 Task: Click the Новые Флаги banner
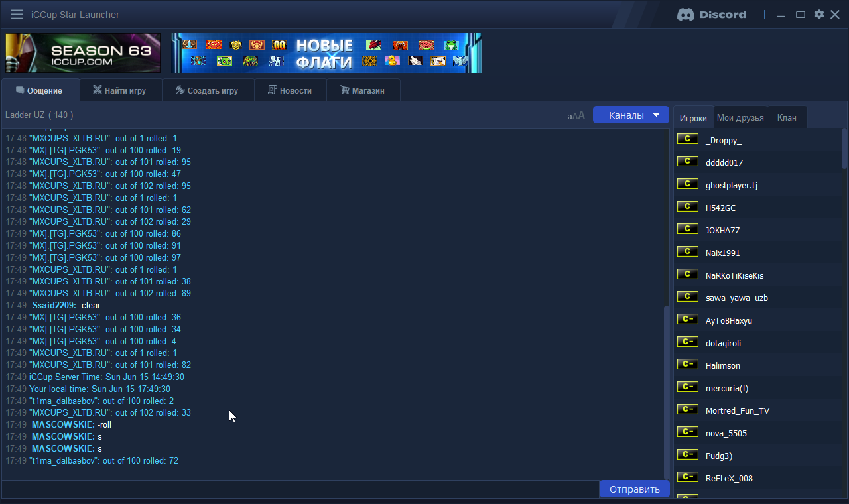(x=326, y=53)
